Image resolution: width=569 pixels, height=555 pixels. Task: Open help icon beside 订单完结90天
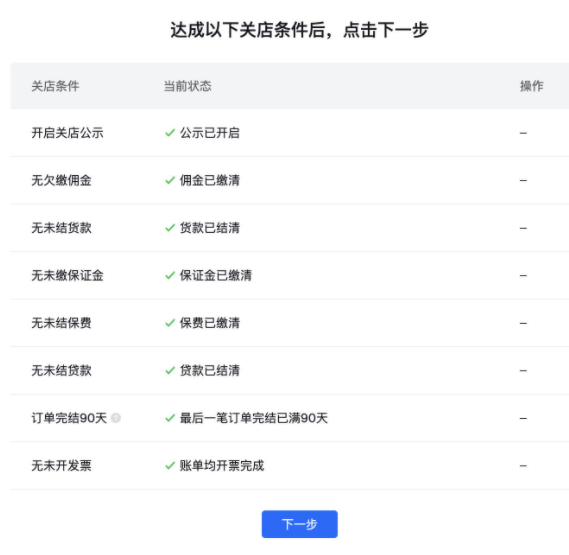[x=116, y=418]
